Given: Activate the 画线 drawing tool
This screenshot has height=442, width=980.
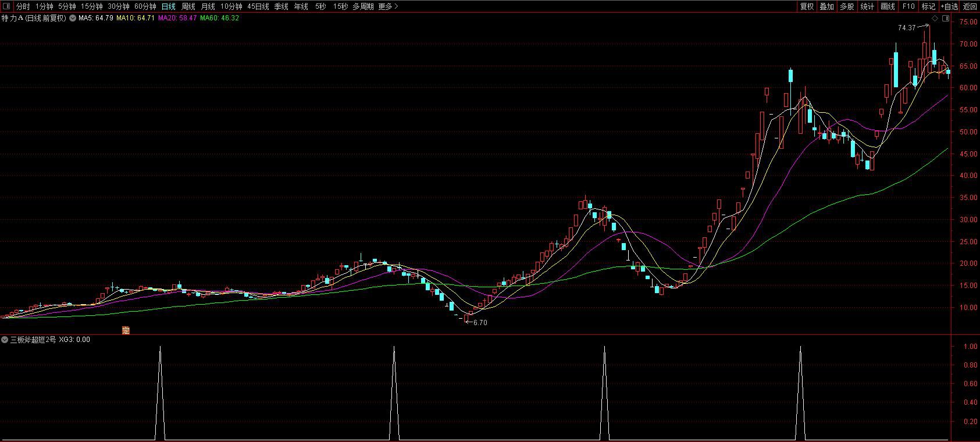Looking at the screenshot, I should [888, 6].
